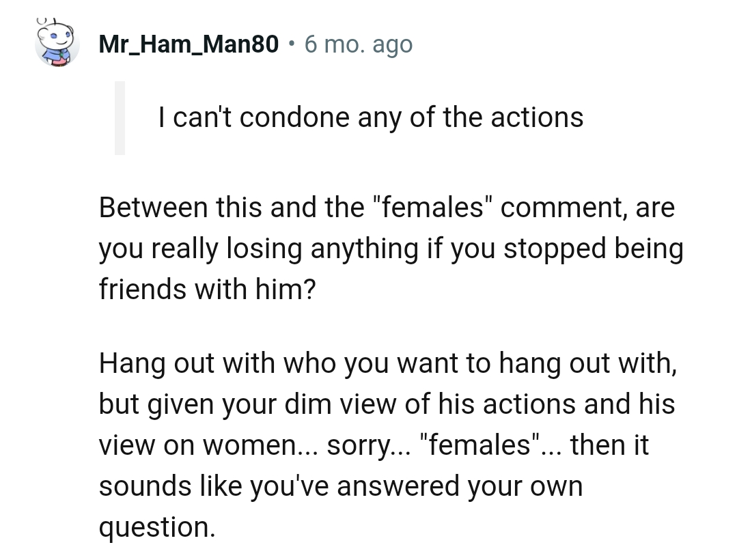Click the line "but given your dim view"
Screen dimensions: 737x560
(x=386, y=404)
